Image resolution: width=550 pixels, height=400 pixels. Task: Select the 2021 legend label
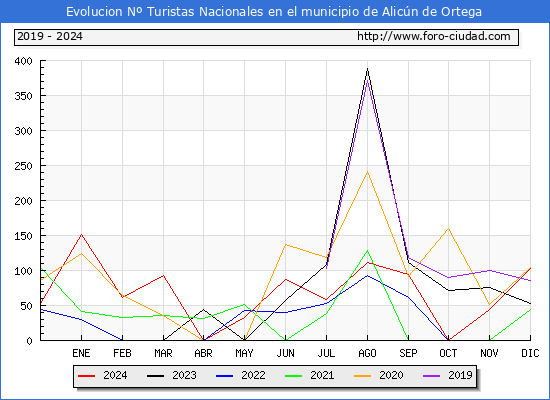pos(322,375)
